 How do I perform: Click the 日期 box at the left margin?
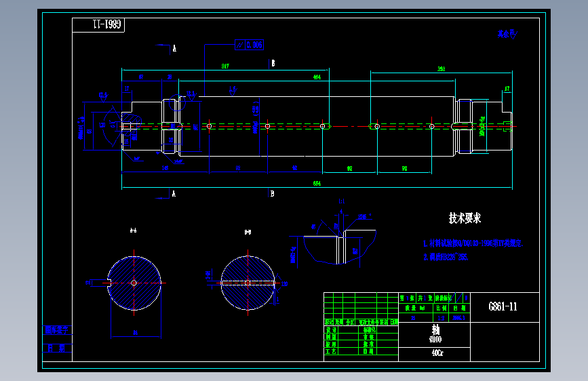pos(57,348)
